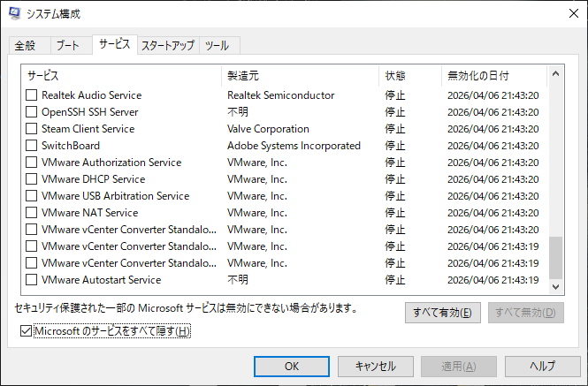
Task: Click the scrollbar down arrow
Action: point(556,287)
